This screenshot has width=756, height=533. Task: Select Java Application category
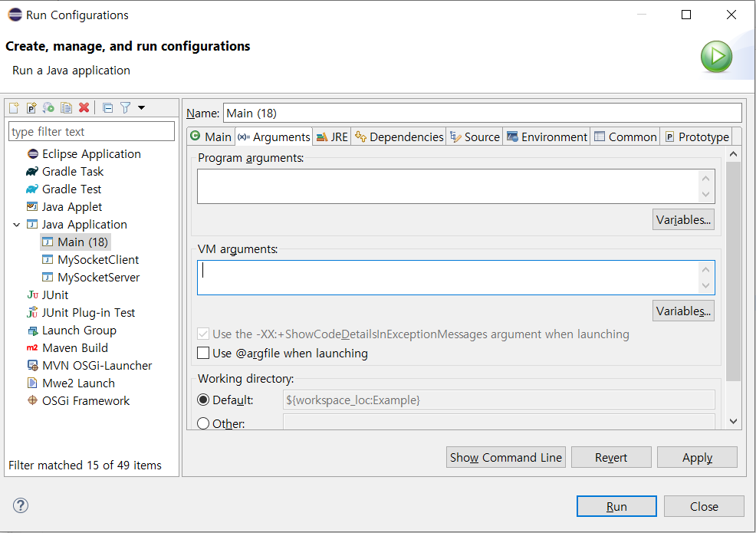(x=77, y=225)
